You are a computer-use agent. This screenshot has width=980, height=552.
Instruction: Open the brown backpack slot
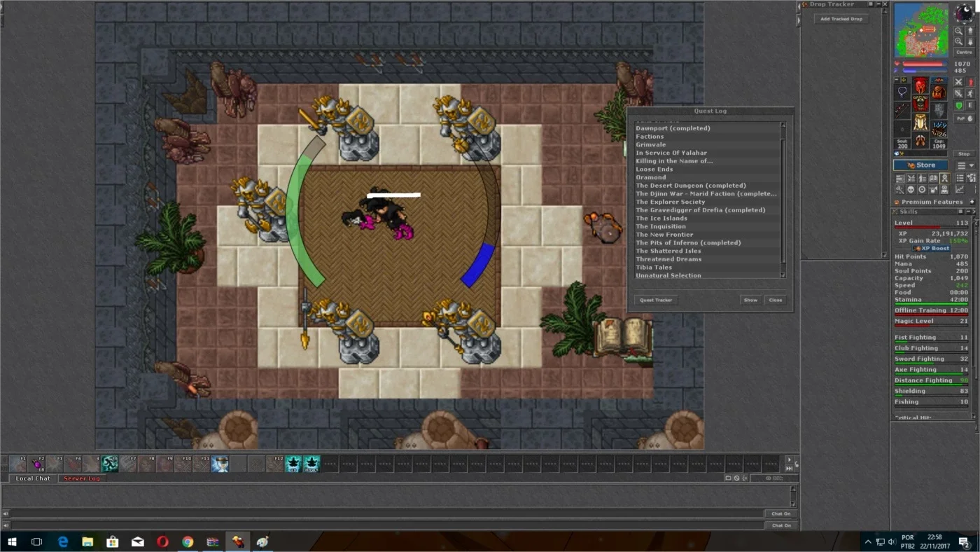pos(939,92)
